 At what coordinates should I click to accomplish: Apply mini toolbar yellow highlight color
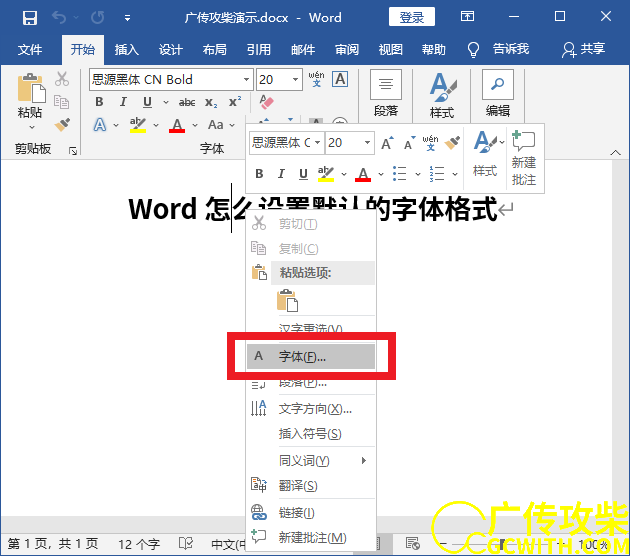tap(326, 174)
